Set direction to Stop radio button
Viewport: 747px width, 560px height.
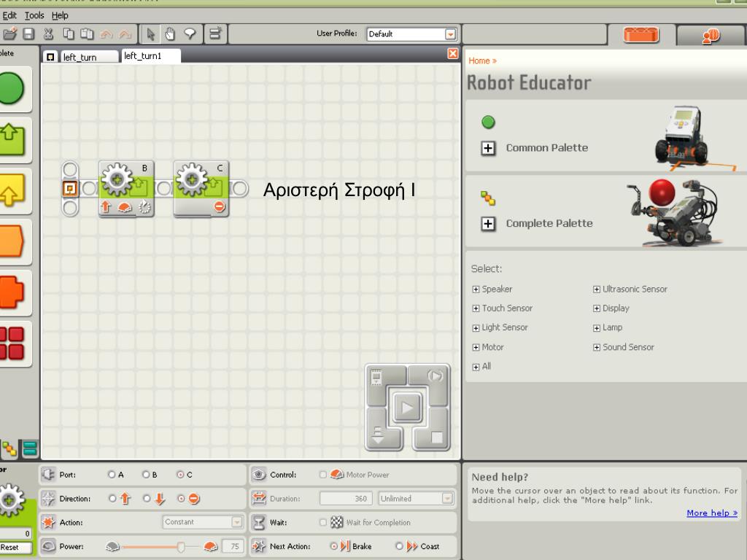[x=181, y=499]
